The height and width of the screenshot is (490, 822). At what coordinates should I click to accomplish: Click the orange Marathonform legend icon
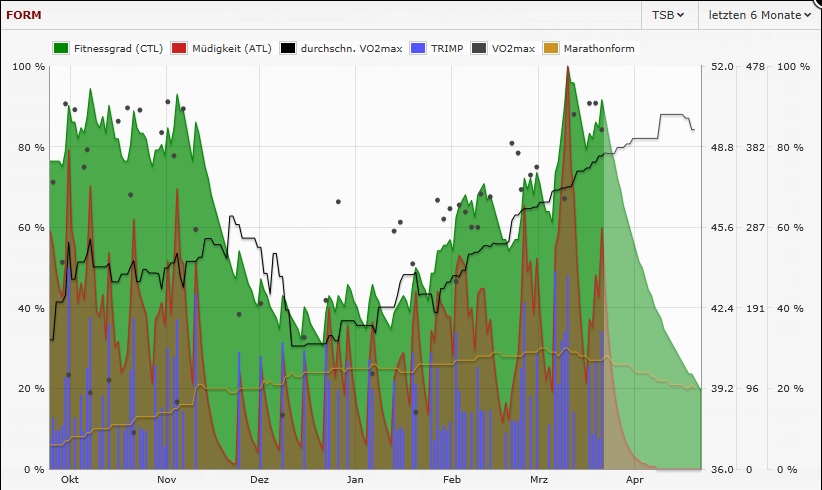pos(552,48)
